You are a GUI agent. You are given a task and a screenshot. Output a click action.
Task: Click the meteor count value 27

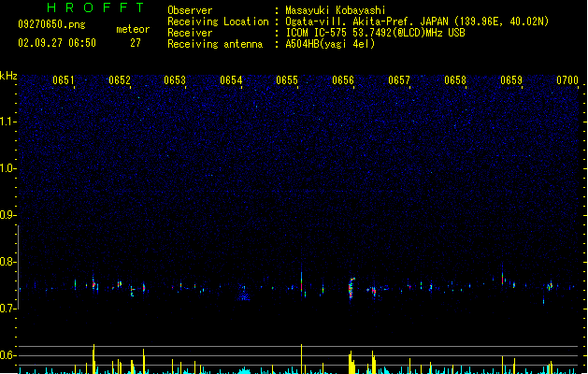tap(136, 43)
